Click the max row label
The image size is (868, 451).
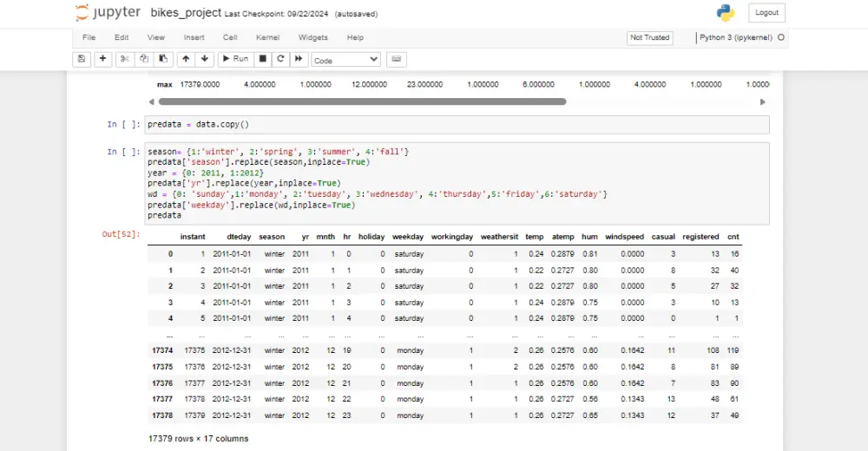click(164, 85)
